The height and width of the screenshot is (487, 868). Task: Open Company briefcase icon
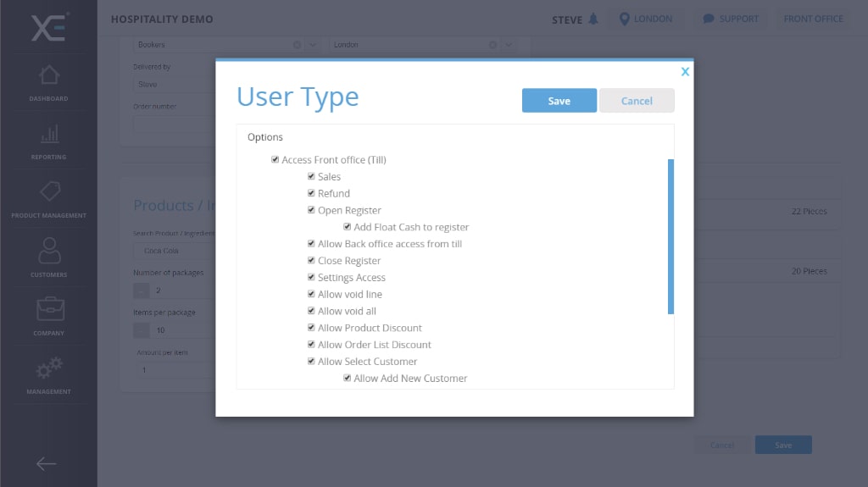pyautogui.click(x=48, y=310)
